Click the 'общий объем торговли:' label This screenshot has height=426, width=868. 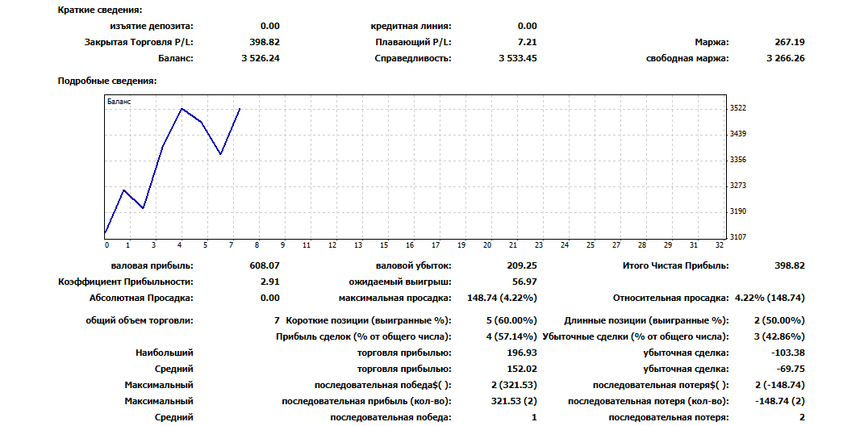tap(140, 321)
